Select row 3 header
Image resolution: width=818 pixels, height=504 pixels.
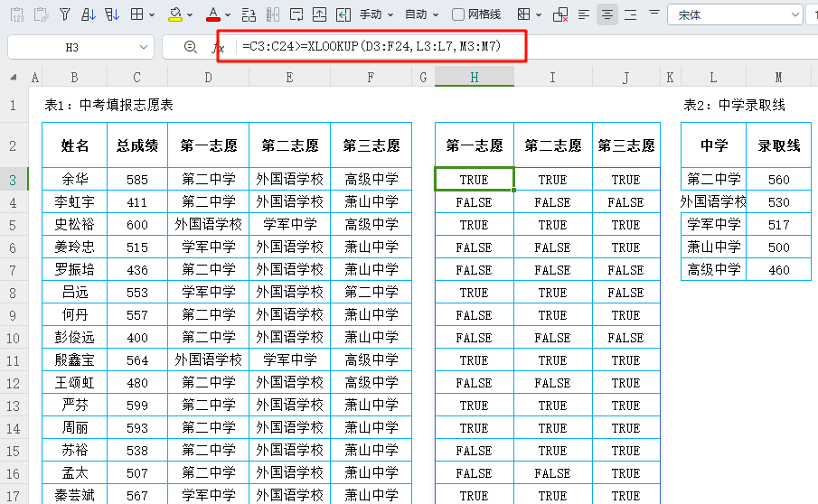point(14,180)
